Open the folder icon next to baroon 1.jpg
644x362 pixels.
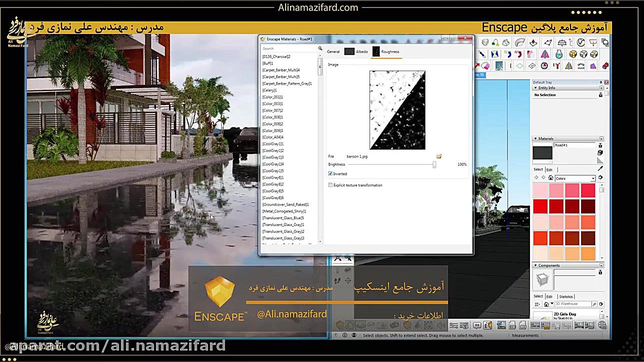[438, 156]
